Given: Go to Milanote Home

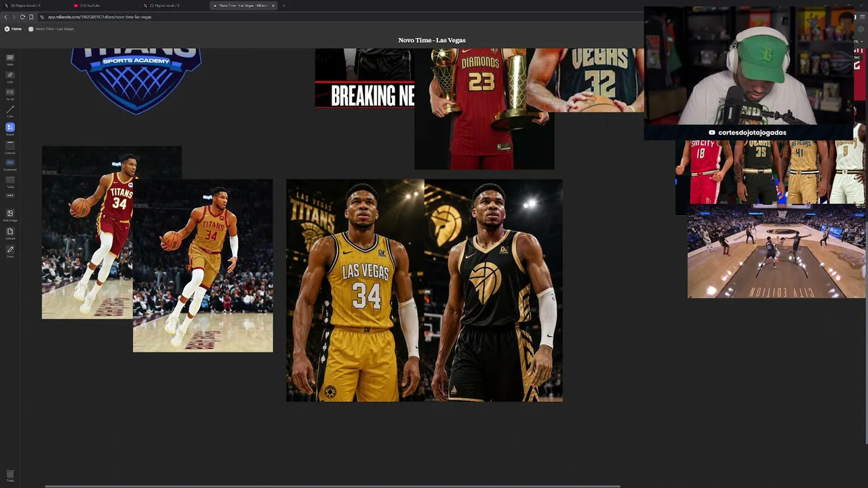Looking at the screenshot, I should click(14, 29).
